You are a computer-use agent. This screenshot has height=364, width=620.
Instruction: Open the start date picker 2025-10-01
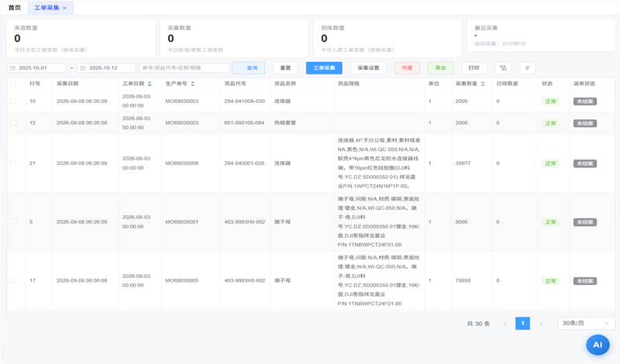(x=36, y=68)
